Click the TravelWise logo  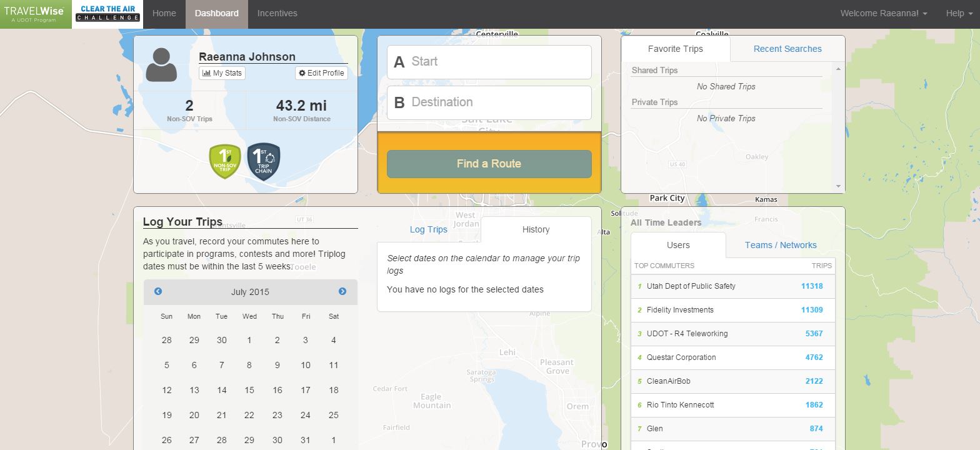point(34,14)
